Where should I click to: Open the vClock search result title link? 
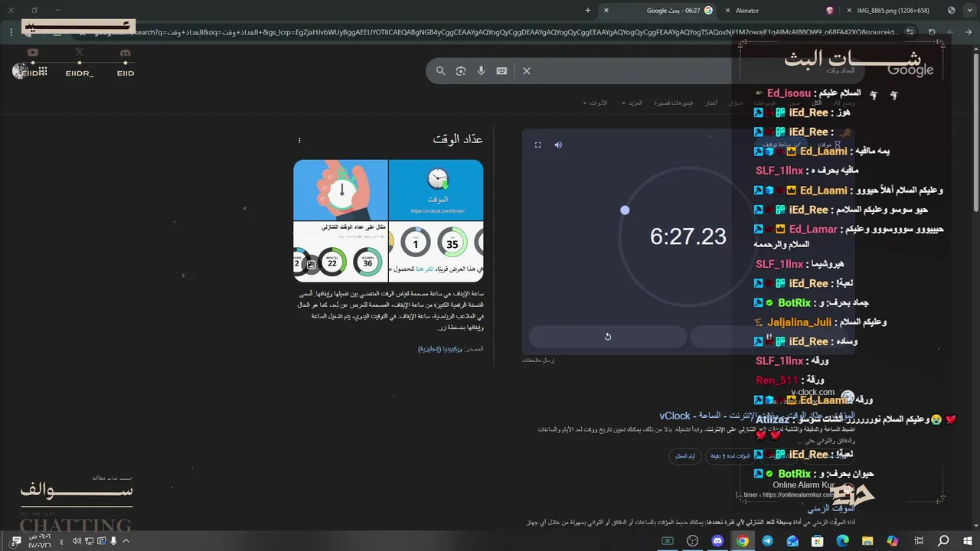757,416
